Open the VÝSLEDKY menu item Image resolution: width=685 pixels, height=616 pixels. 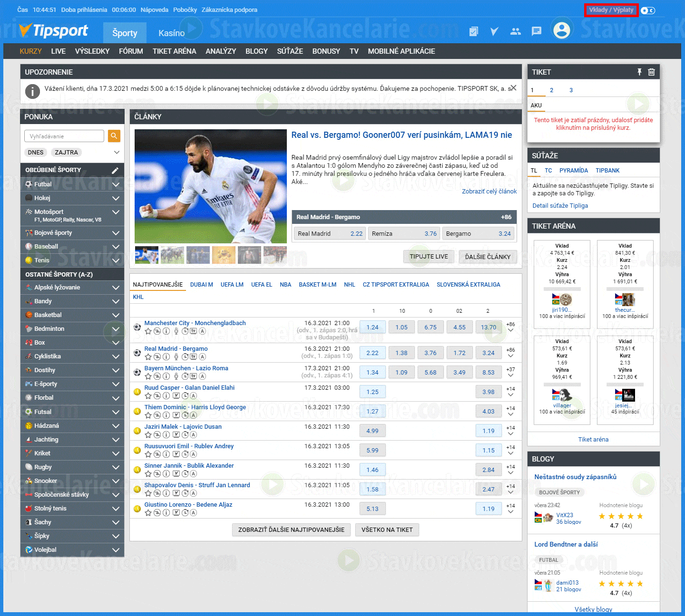[92, 51]
